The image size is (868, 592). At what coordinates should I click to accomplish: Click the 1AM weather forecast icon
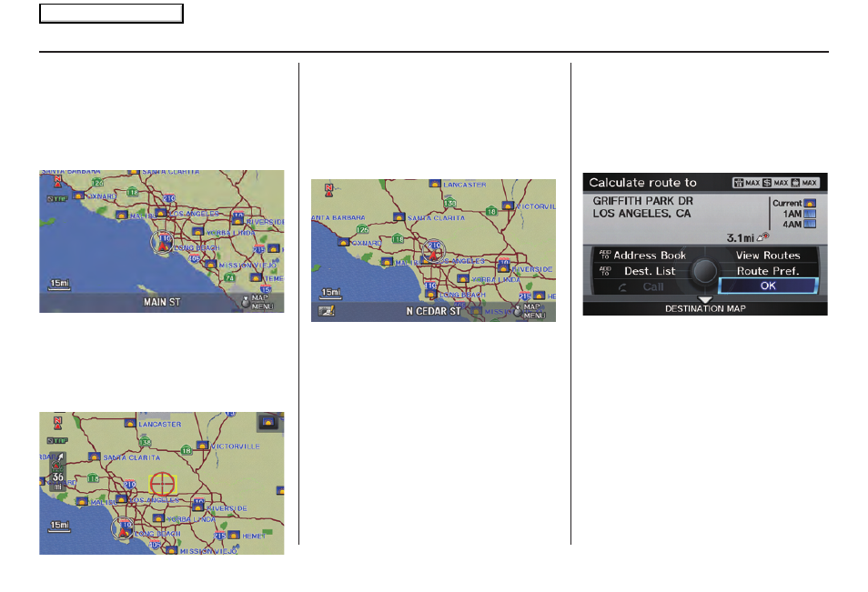811,215
